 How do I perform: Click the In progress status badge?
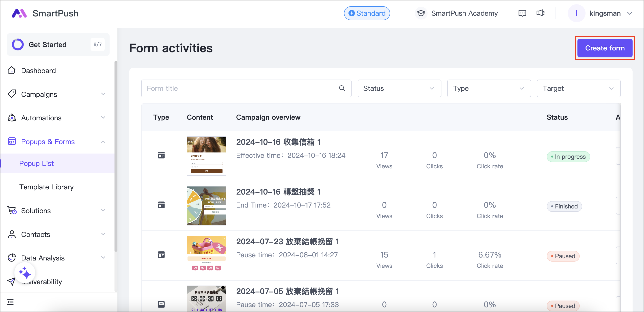tap(568, 157)
